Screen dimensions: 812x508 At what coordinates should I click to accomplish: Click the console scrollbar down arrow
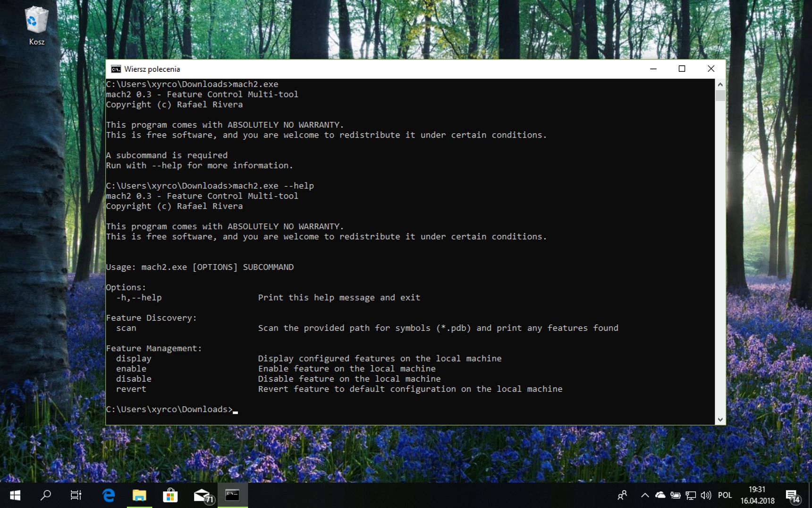(720, 420)
